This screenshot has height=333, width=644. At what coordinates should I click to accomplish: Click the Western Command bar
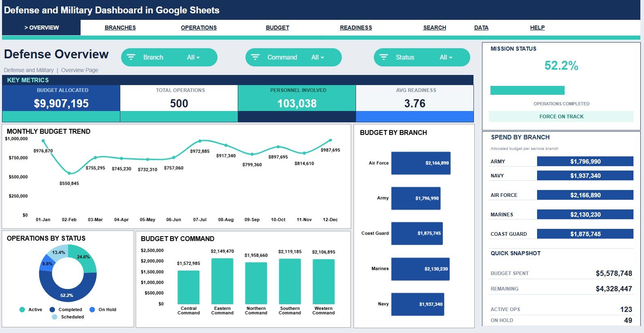(x=324, y=282)
